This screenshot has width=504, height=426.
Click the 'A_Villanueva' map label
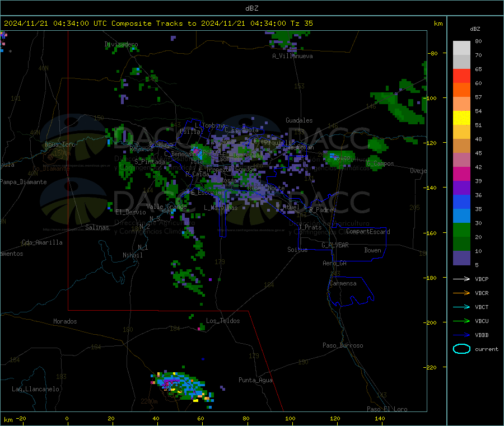(x=292, y=56)
